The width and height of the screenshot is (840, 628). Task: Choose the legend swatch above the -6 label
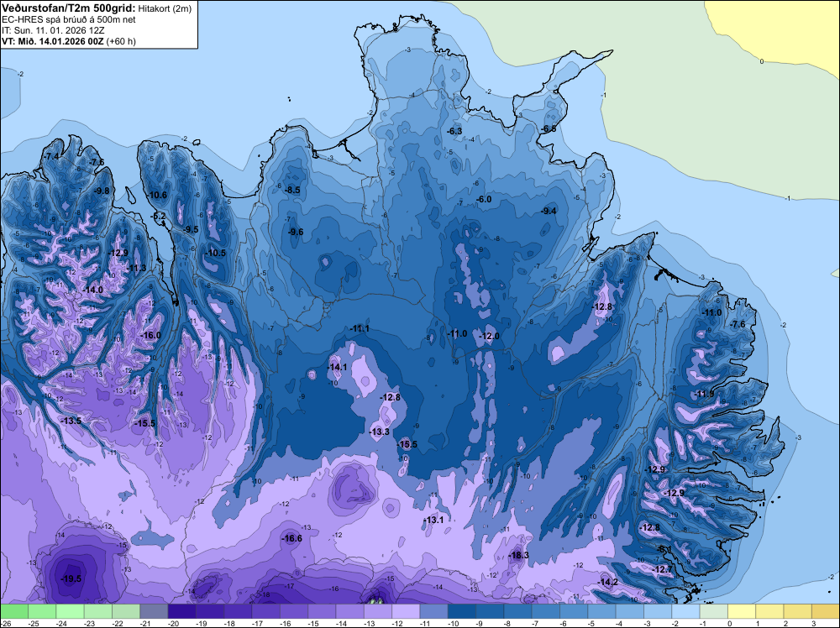(x=574, y=611)
